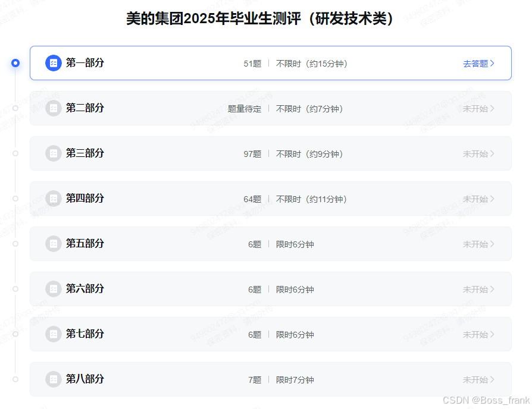Open the 第三部分 section title
532x409 pixels.
click(x=85, y=153)
